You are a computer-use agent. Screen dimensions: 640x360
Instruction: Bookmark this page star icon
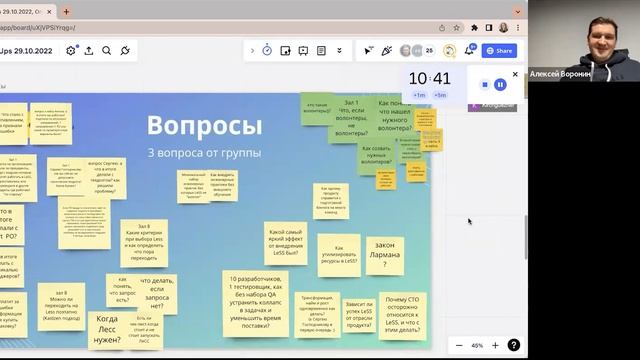pos(456,28)
